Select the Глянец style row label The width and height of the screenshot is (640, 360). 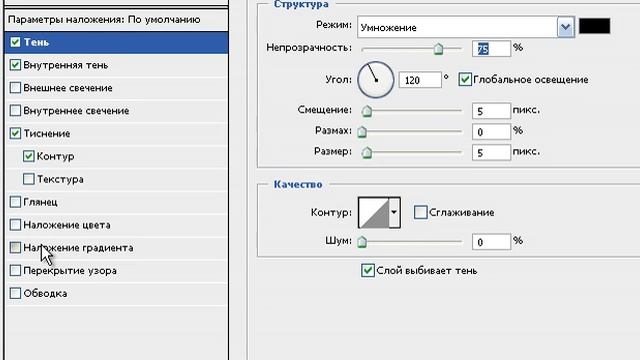coord(40,202)
